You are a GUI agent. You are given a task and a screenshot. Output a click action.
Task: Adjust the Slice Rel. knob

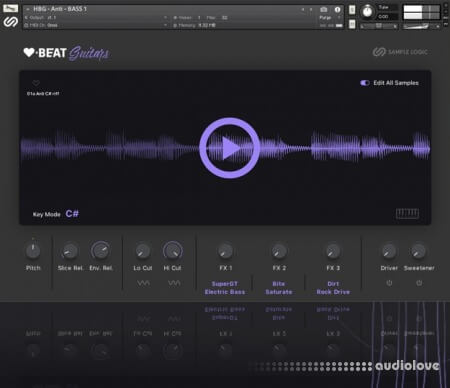click(x=70, y=251)
